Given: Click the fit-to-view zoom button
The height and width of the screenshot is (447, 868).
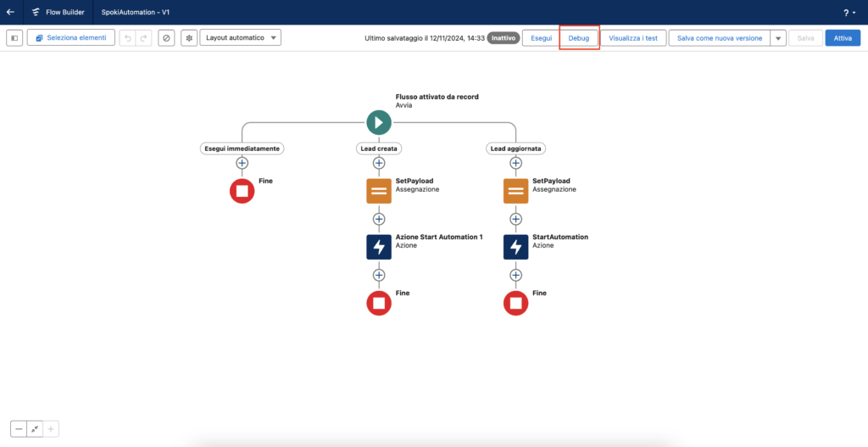Looking at the screenshot, I should [35, 429].
